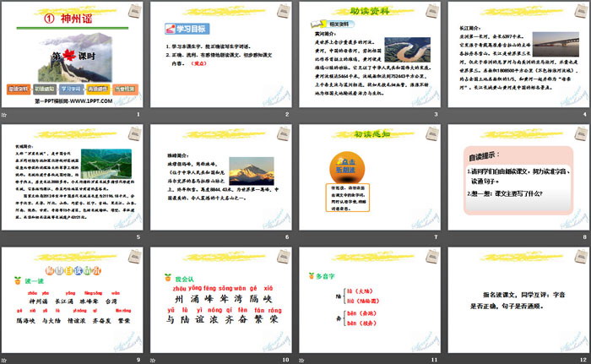Click the 相关资料 book icon on slide 3
591x364 pixels.
click(318, 24)
